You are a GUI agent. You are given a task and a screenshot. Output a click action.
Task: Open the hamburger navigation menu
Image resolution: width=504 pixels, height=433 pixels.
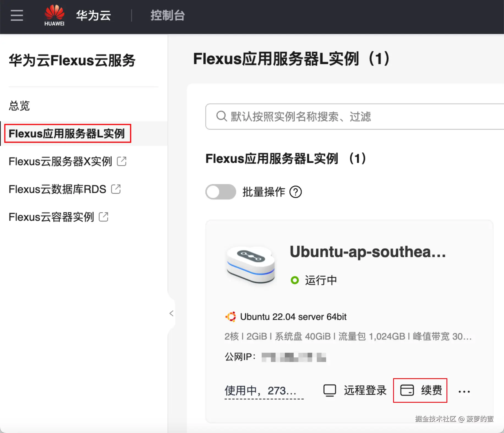(x=17, y=15)
